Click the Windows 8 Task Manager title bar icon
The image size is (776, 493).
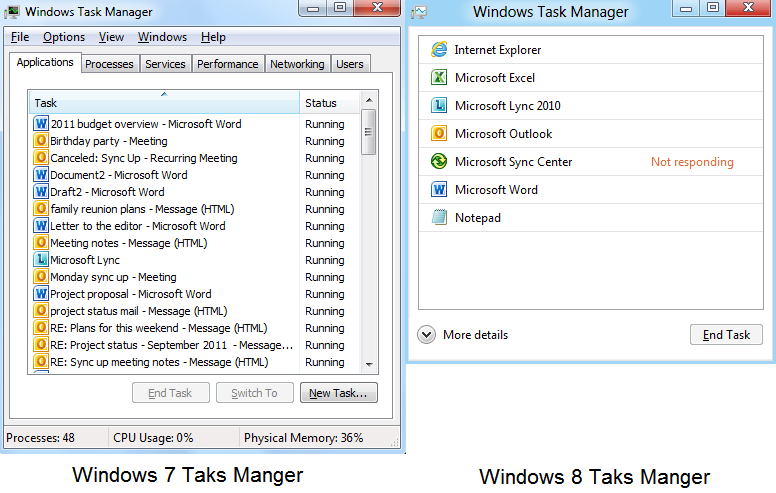(x=419, y=12)
